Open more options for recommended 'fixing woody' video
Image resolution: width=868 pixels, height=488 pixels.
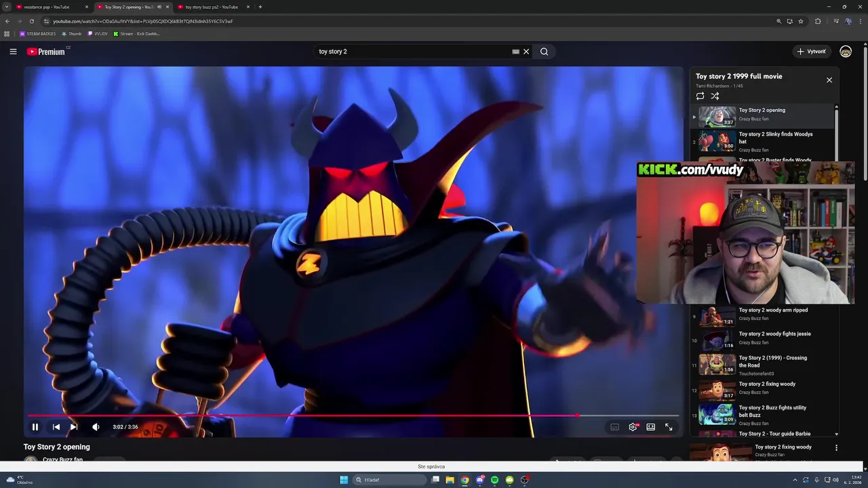[836, 448]
